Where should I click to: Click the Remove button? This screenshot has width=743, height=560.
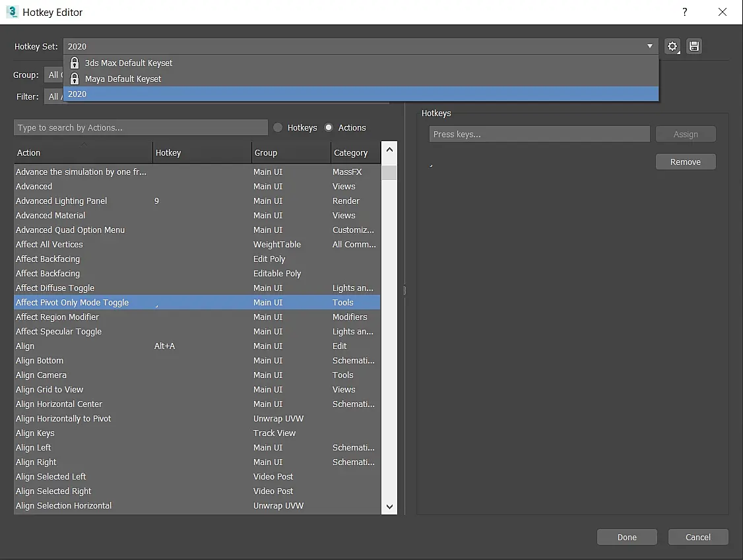pyautogui.click(x=686, y=162)
